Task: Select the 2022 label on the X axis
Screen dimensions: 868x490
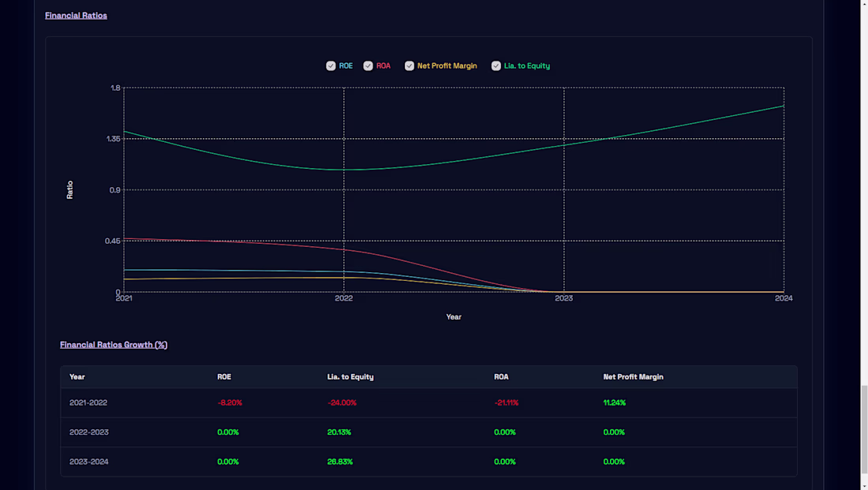Action: [x=345, y=298]
